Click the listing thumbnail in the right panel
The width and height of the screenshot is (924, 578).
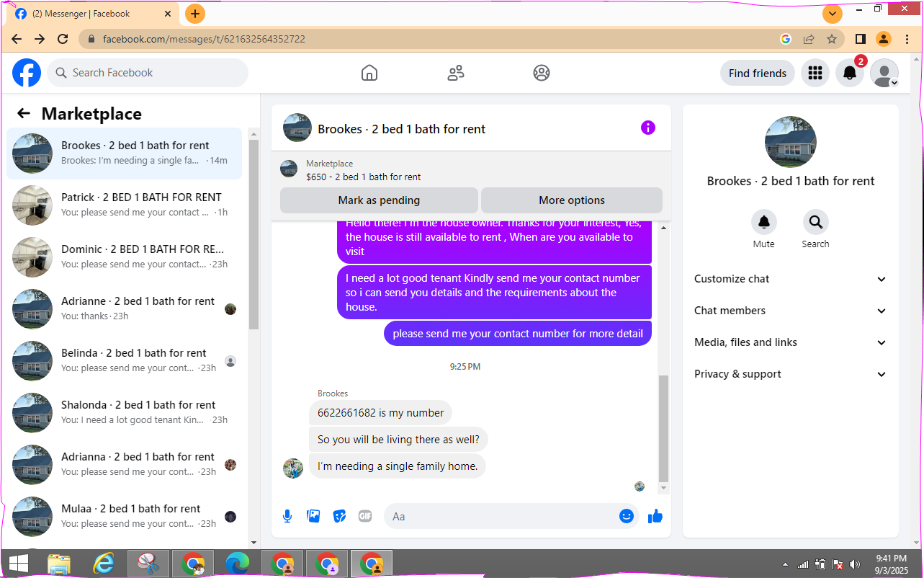click(x=791, y=142)
